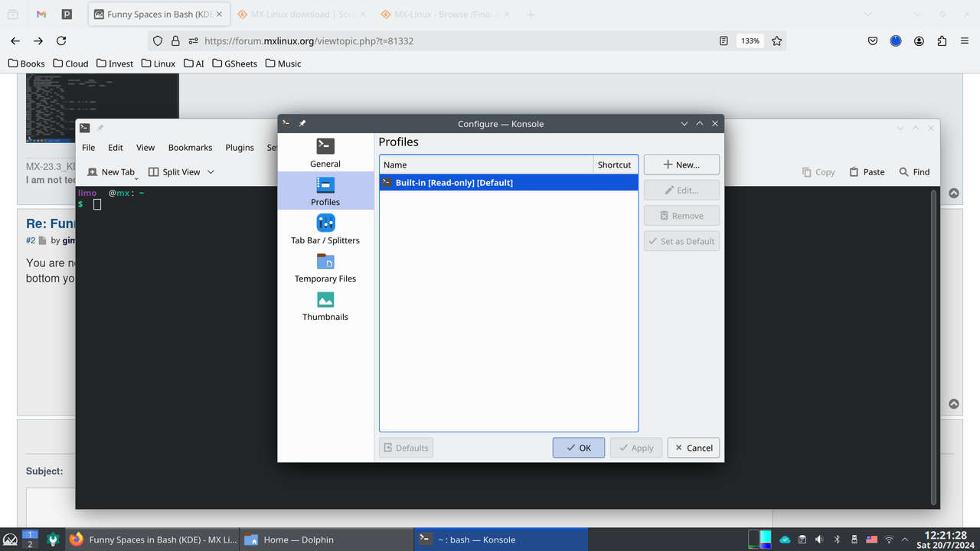Viewport: 980px width, 551px height.
Task: Open Konsole Plugins menu
Action: pos(240,148)
